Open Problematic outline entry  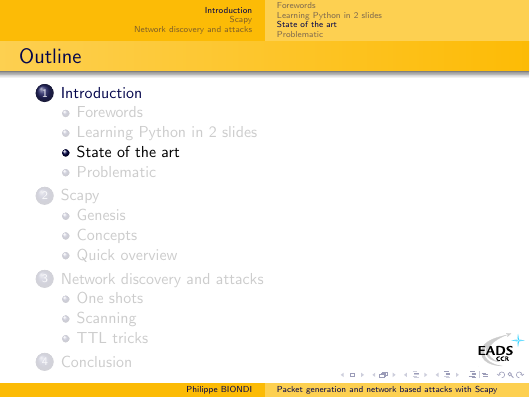(116, 172)
